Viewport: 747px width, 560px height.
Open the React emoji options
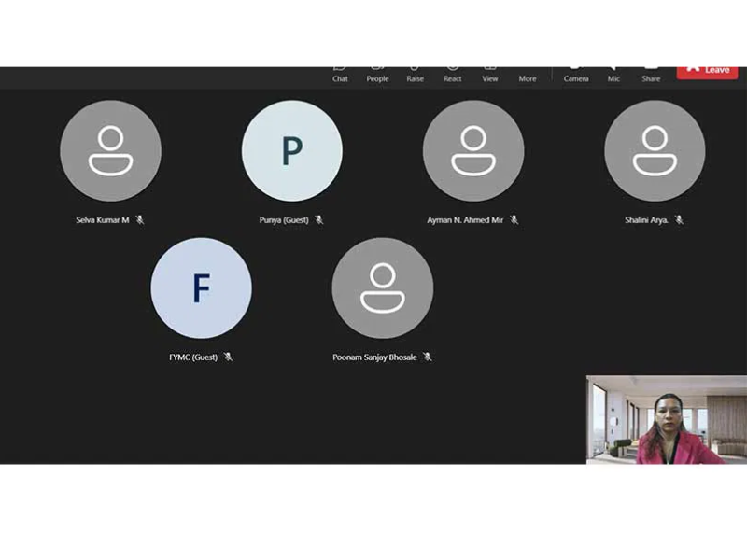tap(453, 76)
